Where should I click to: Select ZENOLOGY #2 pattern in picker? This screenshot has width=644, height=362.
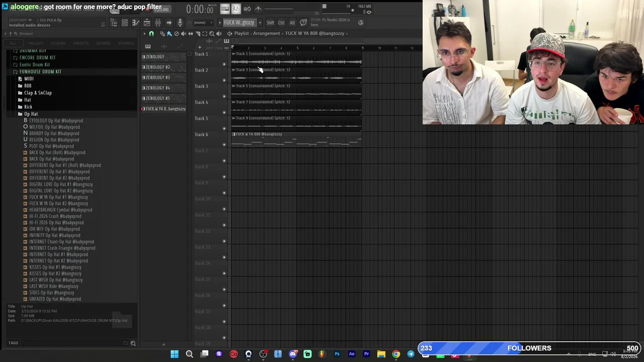164,67
